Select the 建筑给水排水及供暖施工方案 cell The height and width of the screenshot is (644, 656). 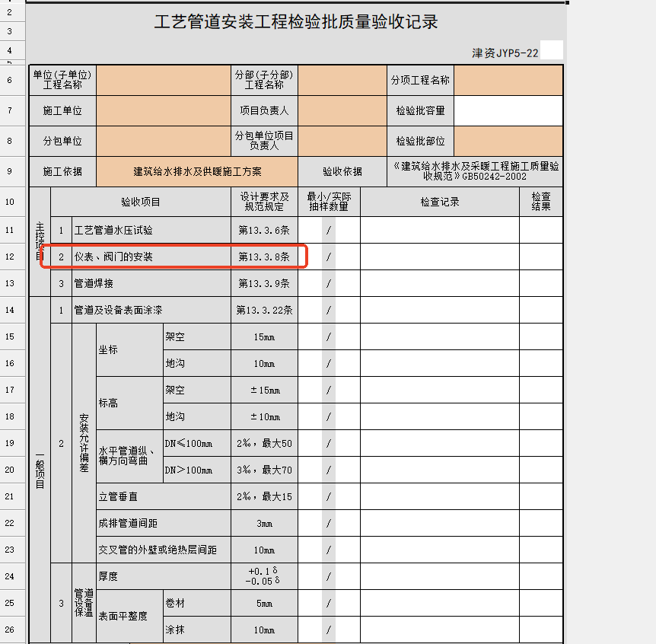point(197,171)
